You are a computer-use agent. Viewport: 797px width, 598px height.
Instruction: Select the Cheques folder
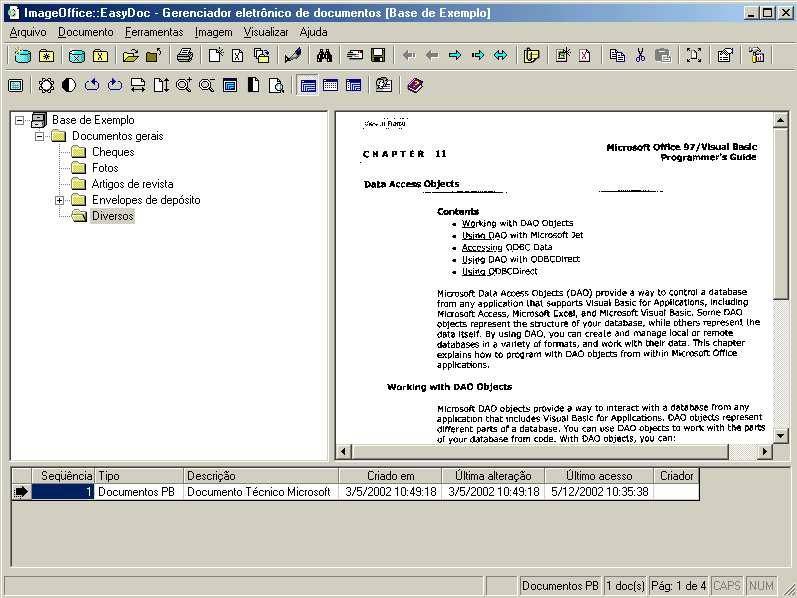click(113, 152)
